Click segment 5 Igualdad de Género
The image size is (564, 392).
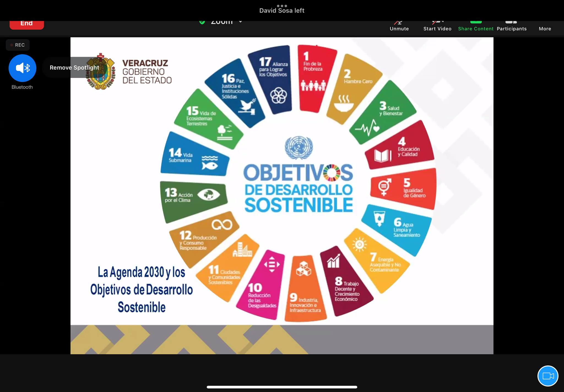[404, 189]
